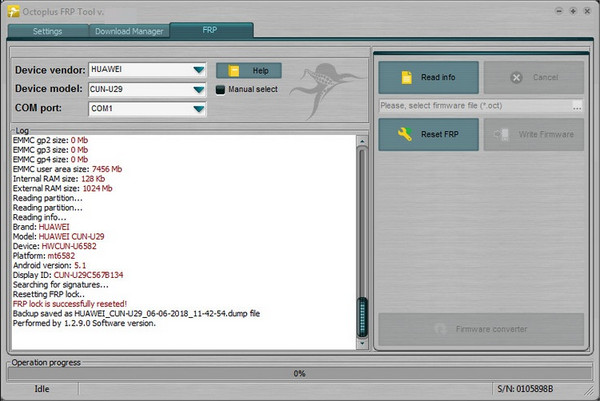The image size is (600, 401).
Task: Open the Device model dropdown list
Action: tap(198, 89)
